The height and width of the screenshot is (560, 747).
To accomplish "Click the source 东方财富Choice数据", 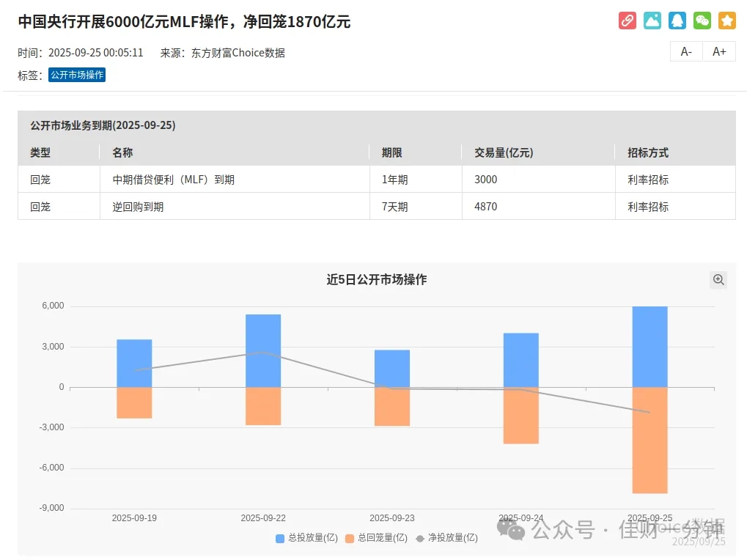I will 238,52.
